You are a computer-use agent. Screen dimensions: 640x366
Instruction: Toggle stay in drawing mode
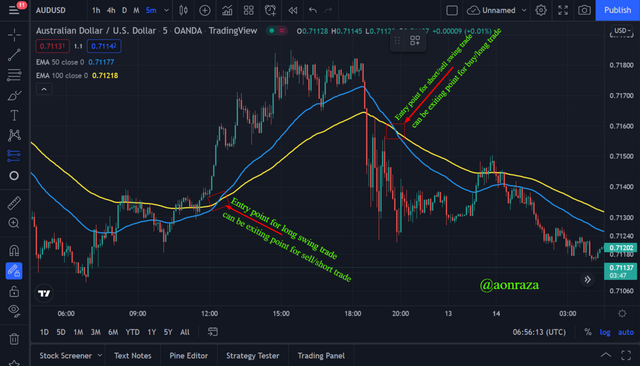point(14,271)
